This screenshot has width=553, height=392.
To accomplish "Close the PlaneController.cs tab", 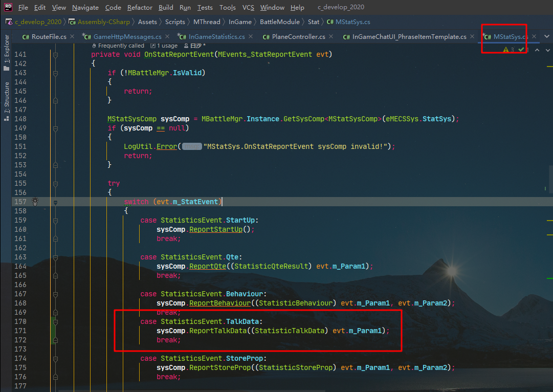I will [x=331, y=36].
